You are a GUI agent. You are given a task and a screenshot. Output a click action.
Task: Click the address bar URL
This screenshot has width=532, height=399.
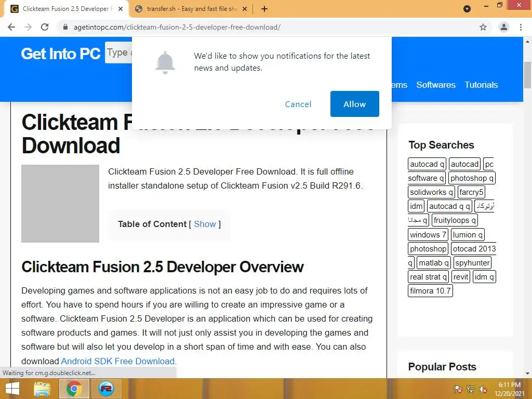[177, 27]
